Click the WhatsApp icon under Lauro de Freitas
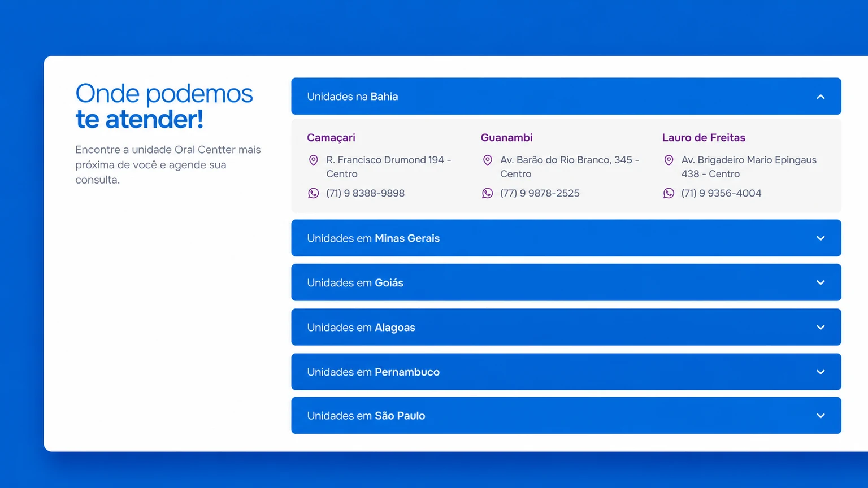The width and height of the screenshot is (868, 488). 669,193
